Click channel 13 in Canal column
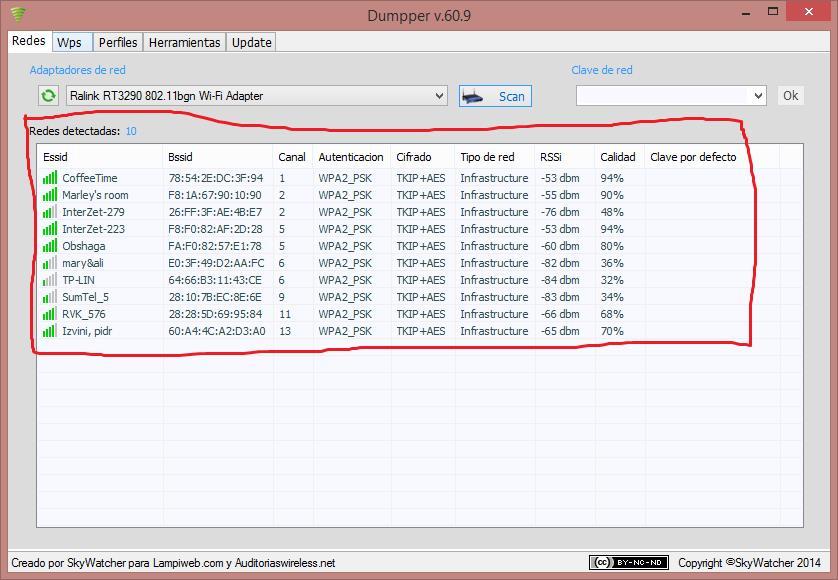Image resolution: width=838 pixels, height=580 pixels. coord(285,331)
